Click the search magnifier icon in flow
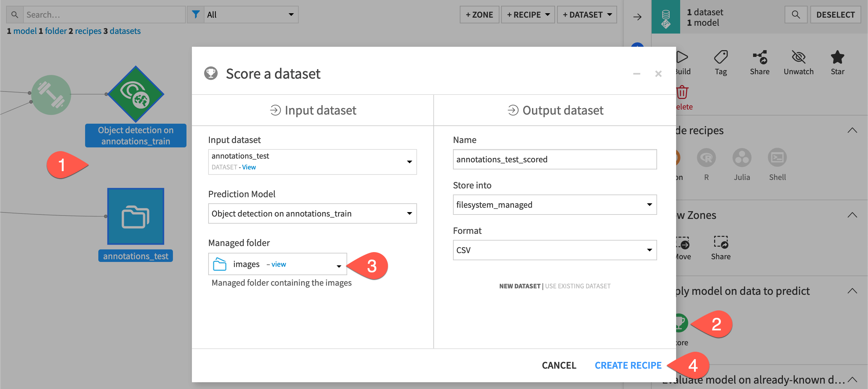The height and width of the screenshot is (389, 868). click(x=15, y=15)
